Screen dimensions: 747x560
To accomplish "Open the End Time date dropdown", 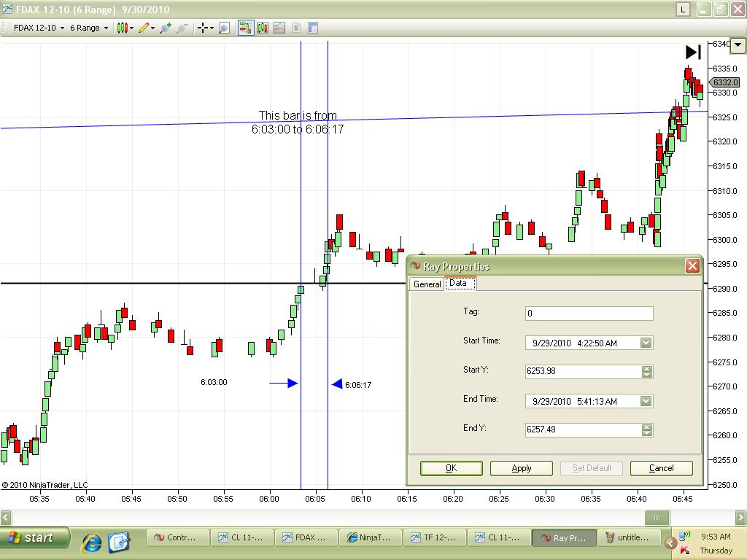I will (x=646, y=401).
